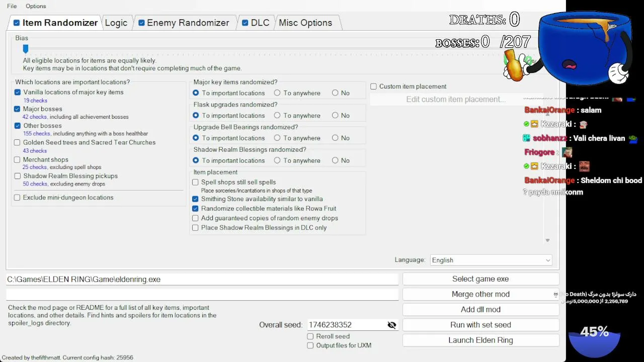Open the Options menu
The image size is (644, 362).
36,6
